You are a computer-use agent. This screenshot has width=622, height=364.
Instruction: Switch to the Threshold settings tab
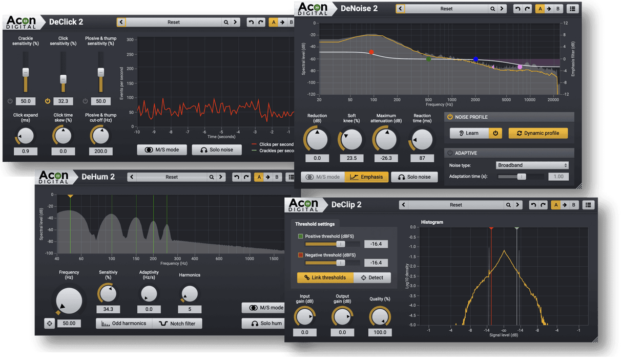(315, 224)
